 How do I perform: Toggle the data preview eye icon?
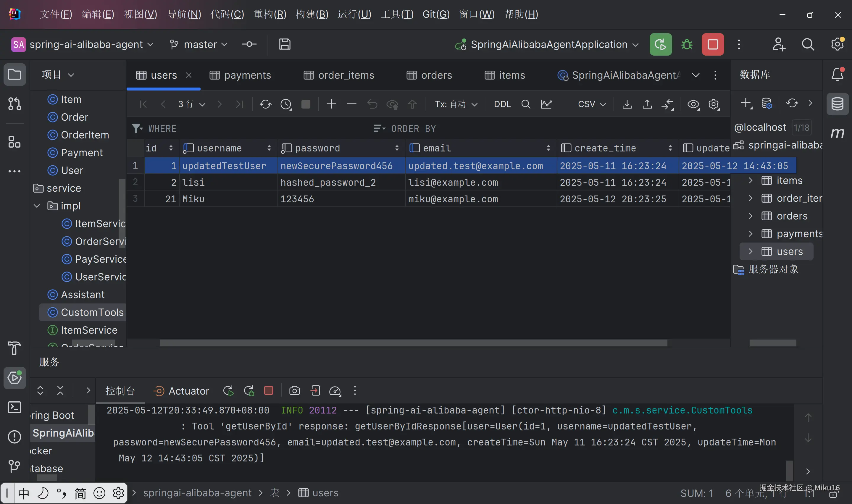click(x=694, y=104)
